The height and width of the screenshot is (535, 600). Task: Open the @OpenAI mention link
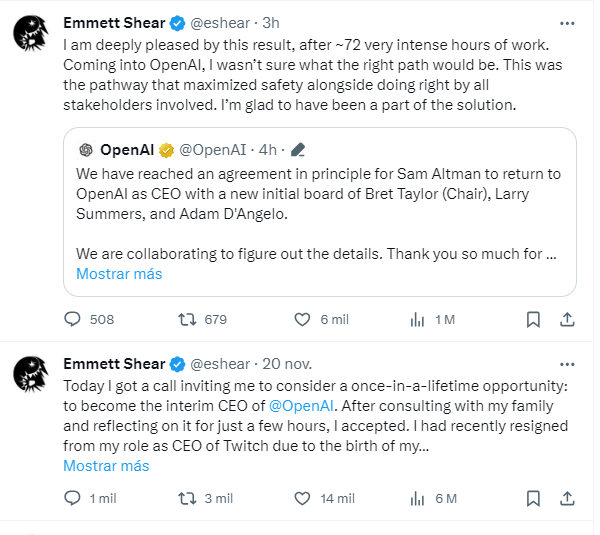(x=301, y=405)
